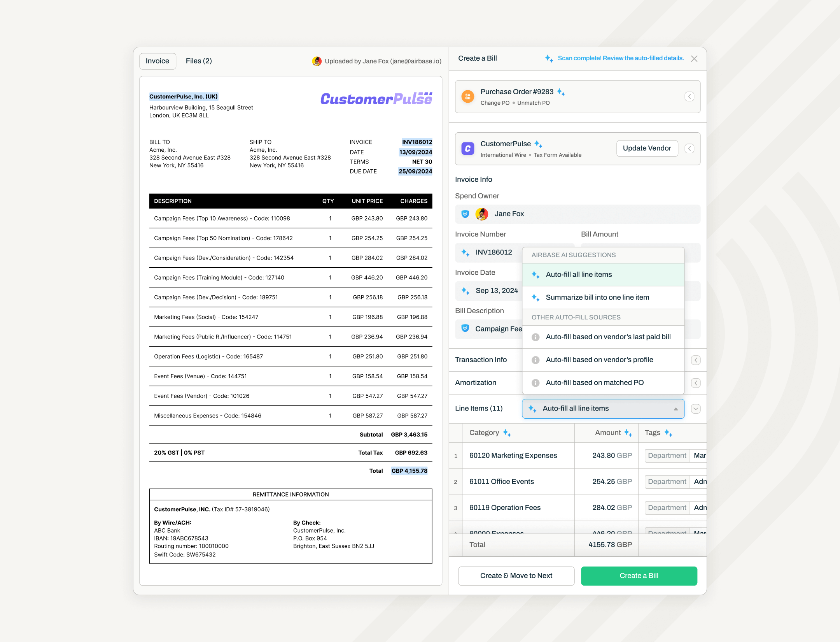
Task: Click sparkle icon next to Purchase Order #9283
Action: point(561,92)
